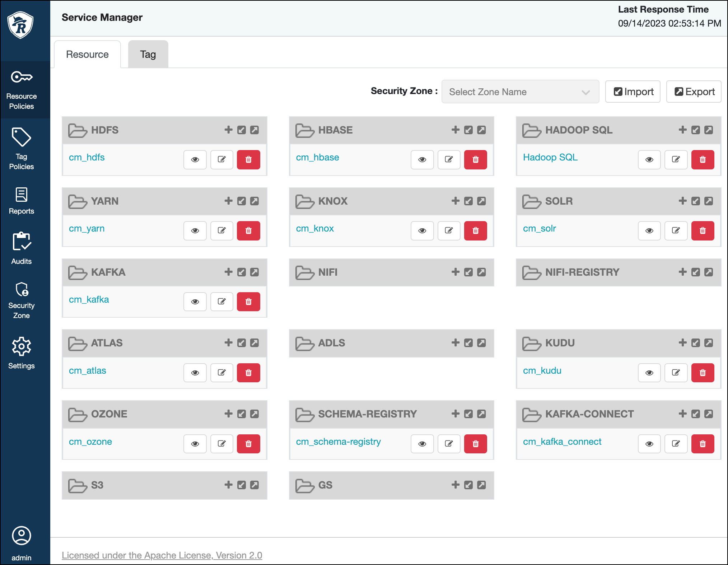
Task: View the cm_kudu service details
Action: (x=649, y=373)
